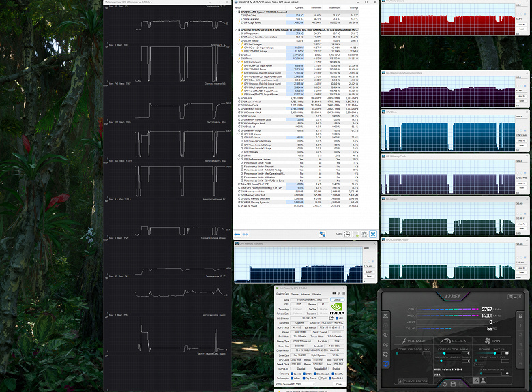This screenshot has height=392, width=532.
Task: Click the reset icon at Afterburner bottom
Action: point(445,385)
